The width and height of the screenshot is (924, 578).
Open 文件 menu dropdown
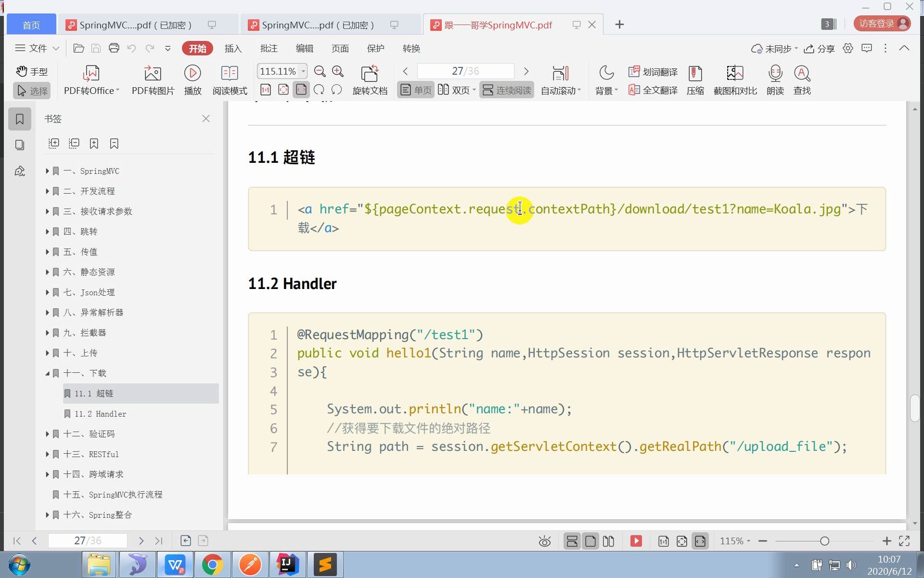tap(37, 48)
